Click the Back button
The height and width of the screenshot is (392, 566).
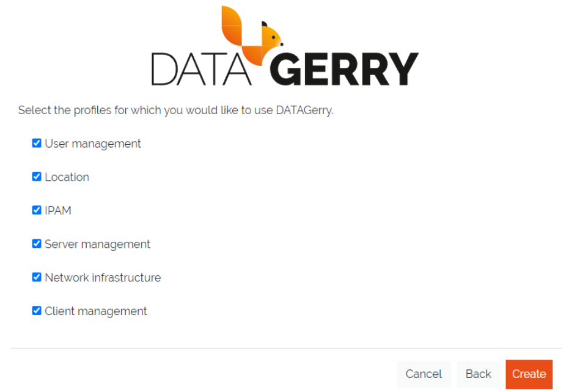click(479, 374)
